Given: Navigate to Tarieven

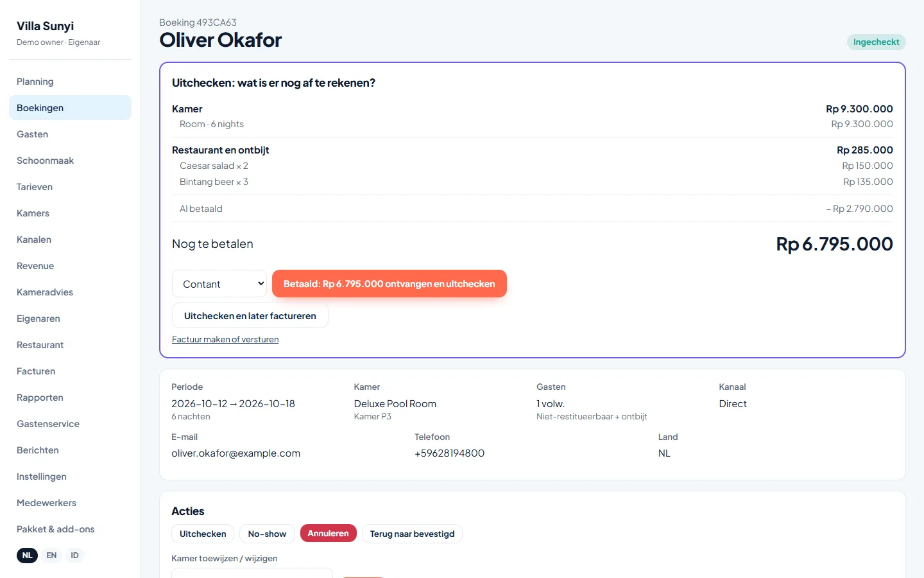Looking at the screenshot, I should pyautogui.click(x=70, y=187).
